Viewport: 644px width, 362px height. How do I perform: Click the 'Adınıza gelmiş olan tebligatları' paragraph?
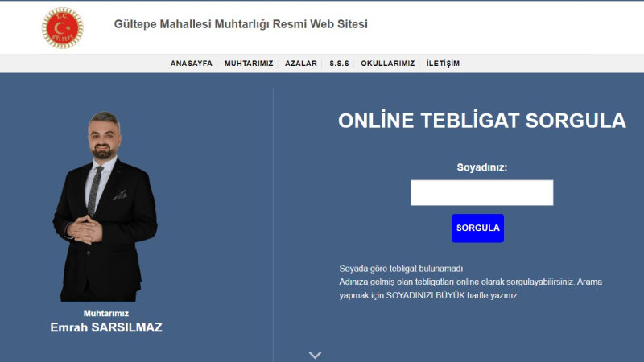471,289
